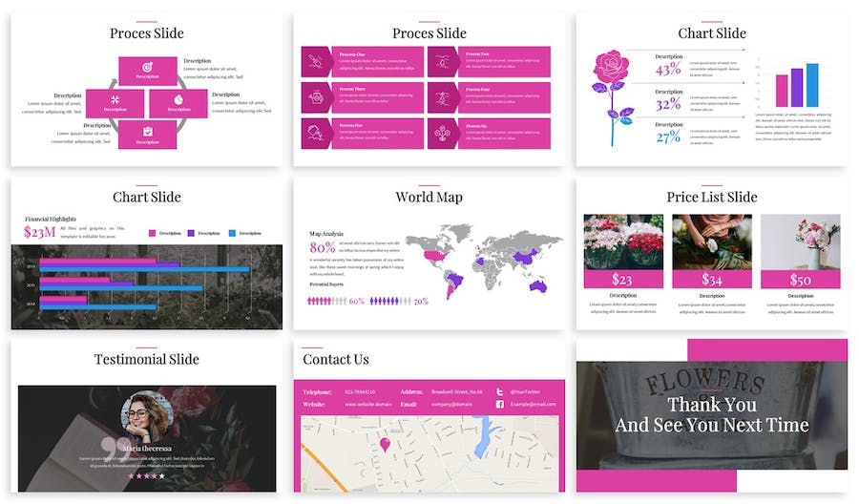This screenshot has width=859, height=504.
Task: Click the Process Six flower icon
Action: click(x=442, y=132)
